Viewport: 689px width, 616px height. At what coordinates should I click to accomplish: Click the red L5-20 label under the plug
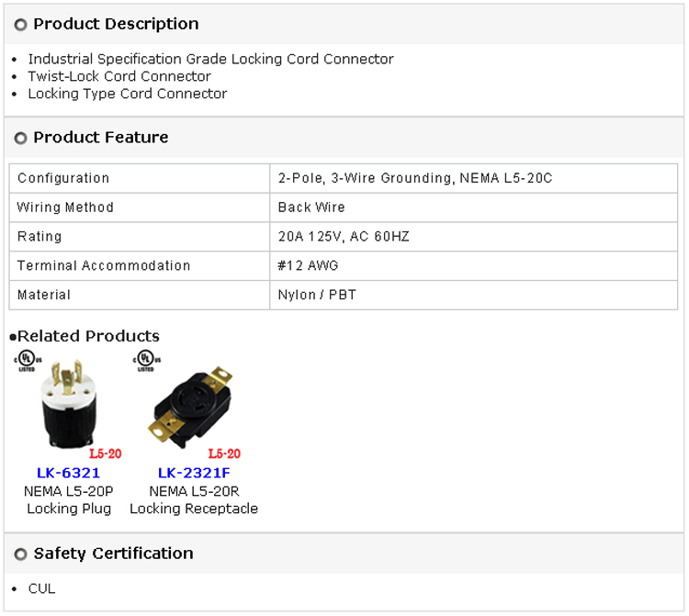click(x=105, y=454)
